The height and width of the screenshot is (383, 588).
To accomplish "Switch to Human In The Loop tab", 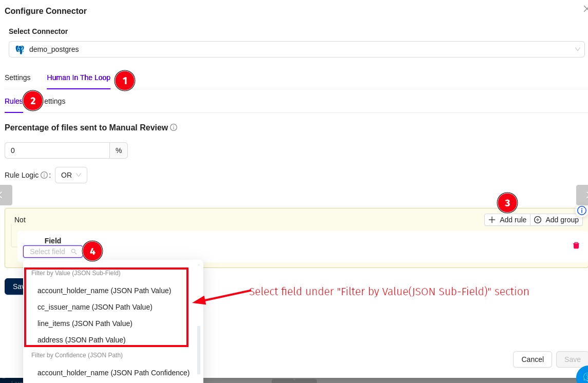I will click(x=79, y=78).
